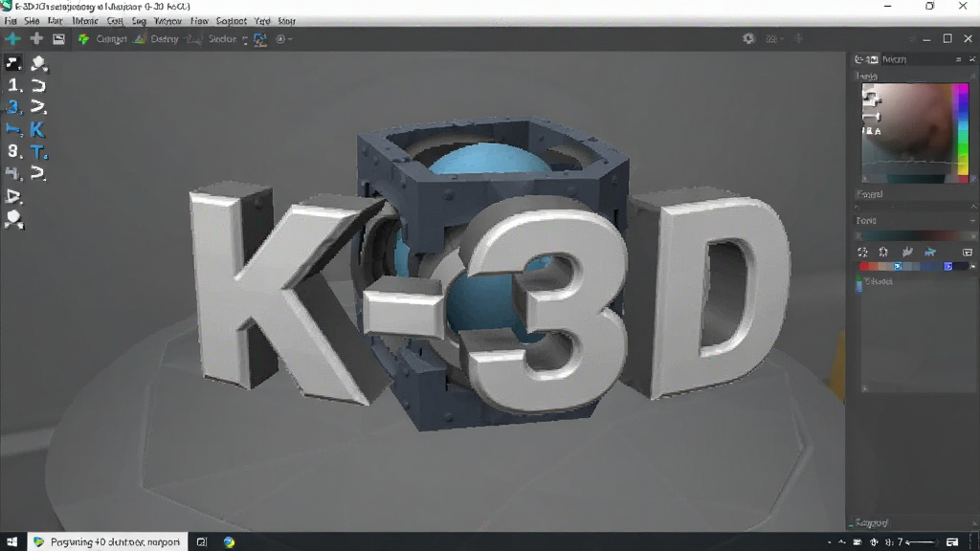Open the How menu

pos(199,21)
